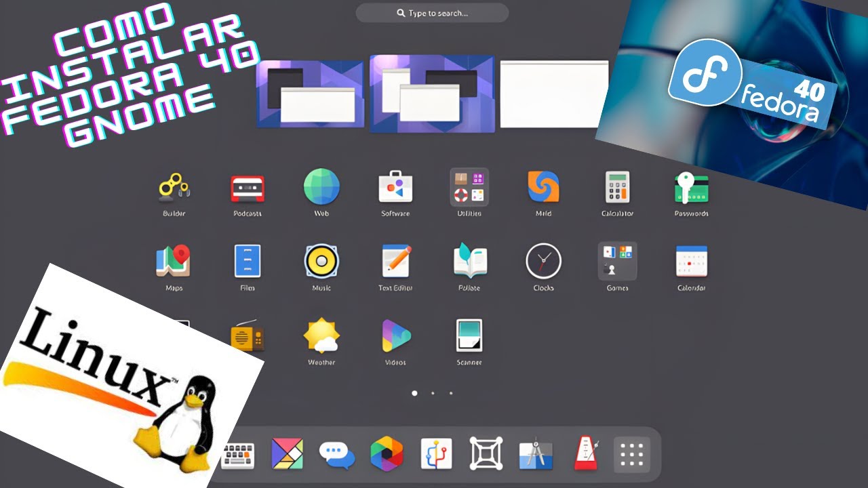Open the Utilities app folder
868x488 pixels.
click(469, 187)
